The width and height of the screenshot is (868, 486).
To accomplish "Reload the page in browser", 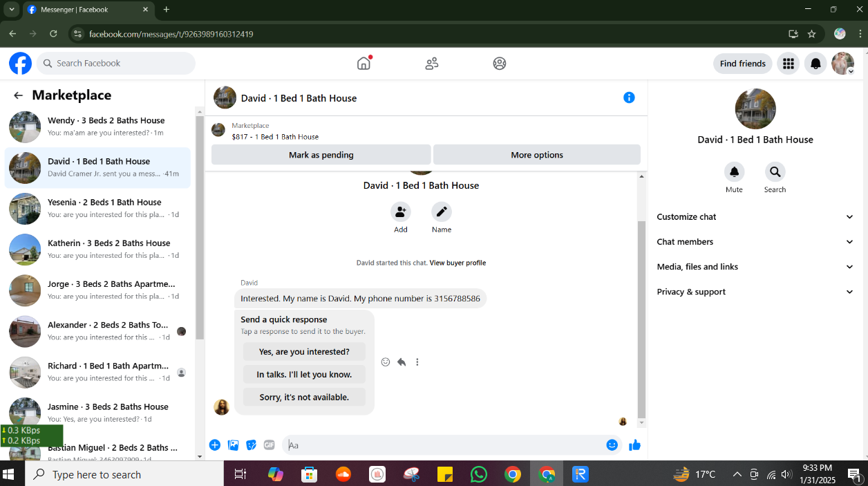I will click(53, 34).
